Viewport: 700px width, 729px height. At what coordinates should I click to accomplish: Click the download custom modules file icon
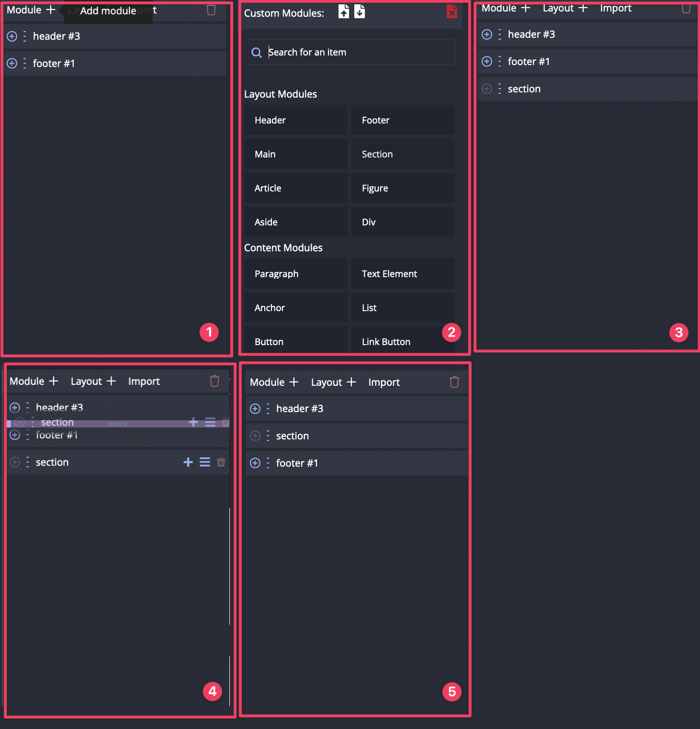[359, 11]
